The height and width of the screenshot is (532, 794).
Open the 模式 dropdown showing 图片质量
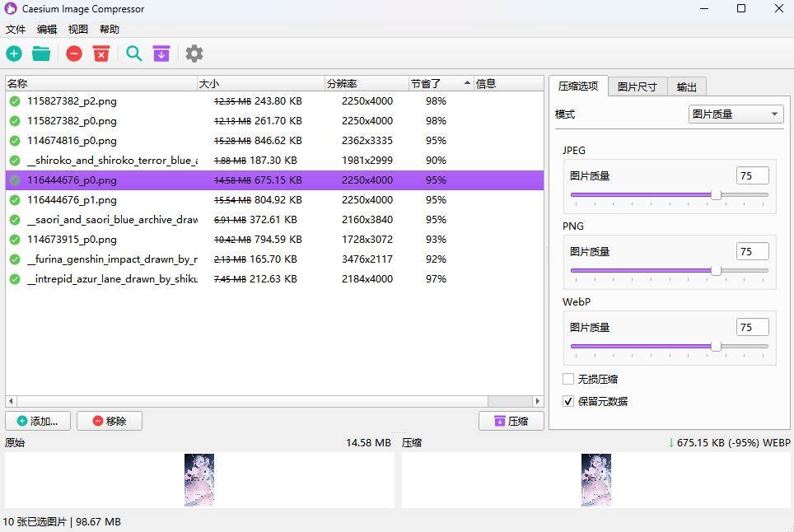pos(736,114)
